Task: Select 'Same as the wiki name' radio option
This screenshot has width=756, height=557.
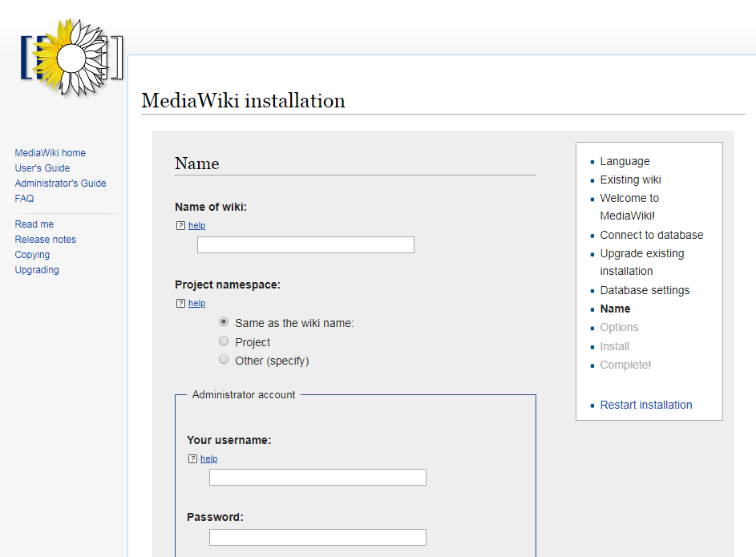Action: click(x=224, y=321)
